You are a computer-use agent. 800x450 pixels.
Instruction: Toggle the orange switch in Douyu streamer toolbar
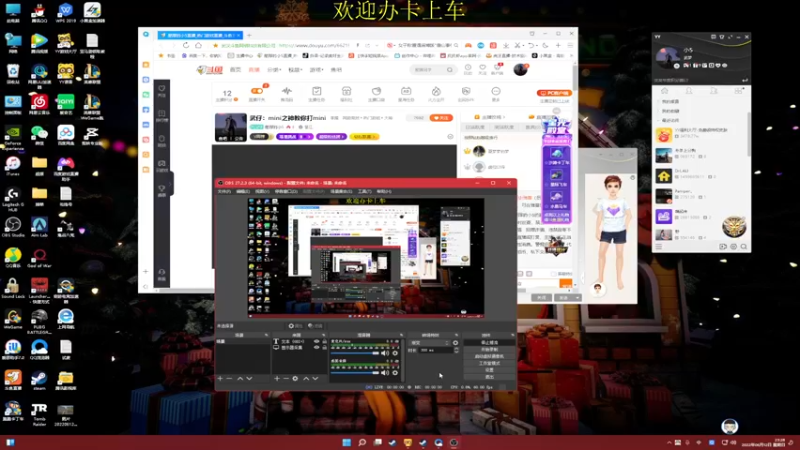(257, 91)
